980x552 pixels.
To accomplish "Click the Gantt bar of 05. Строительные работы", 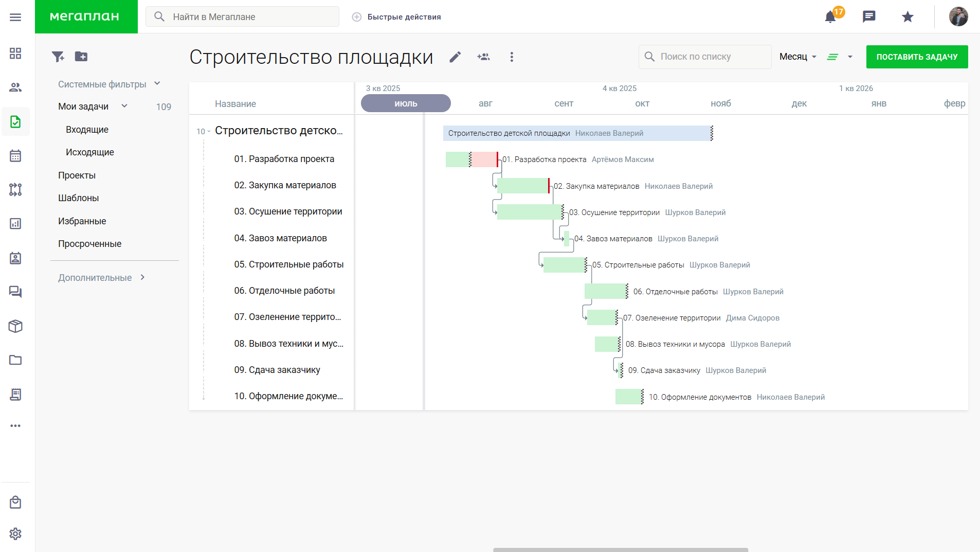I will point(563,264).
